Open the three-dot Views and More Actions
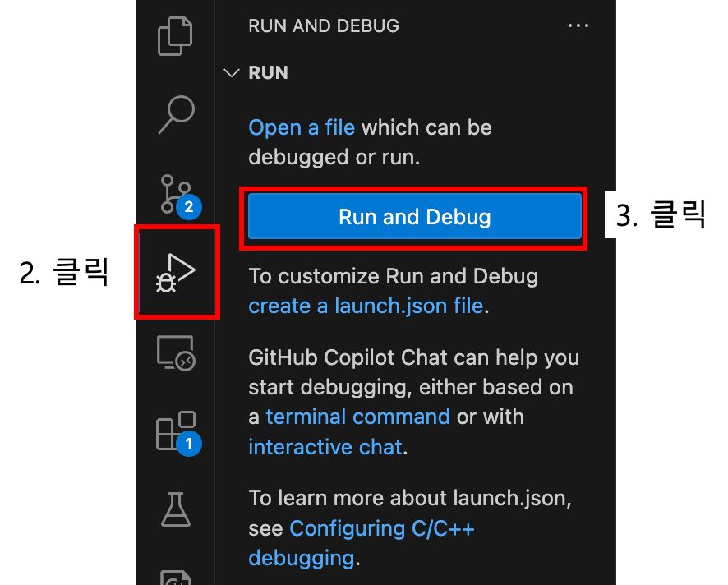The height and width of the screenshot is (585, 728). click(578, 25)
